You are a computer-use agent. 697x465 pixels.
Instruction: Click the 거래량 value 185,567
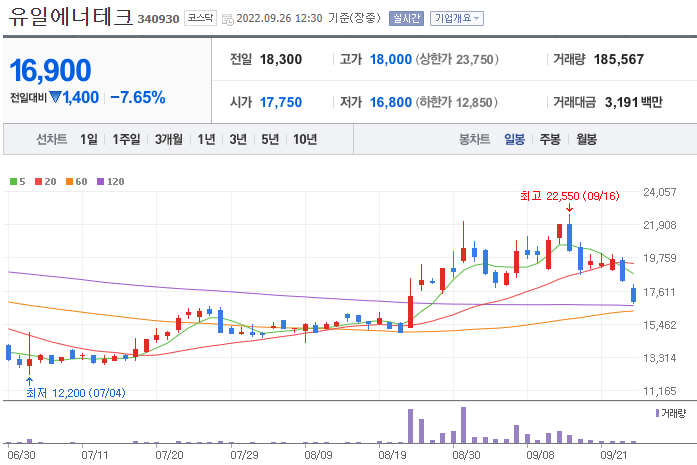point(619,59)
